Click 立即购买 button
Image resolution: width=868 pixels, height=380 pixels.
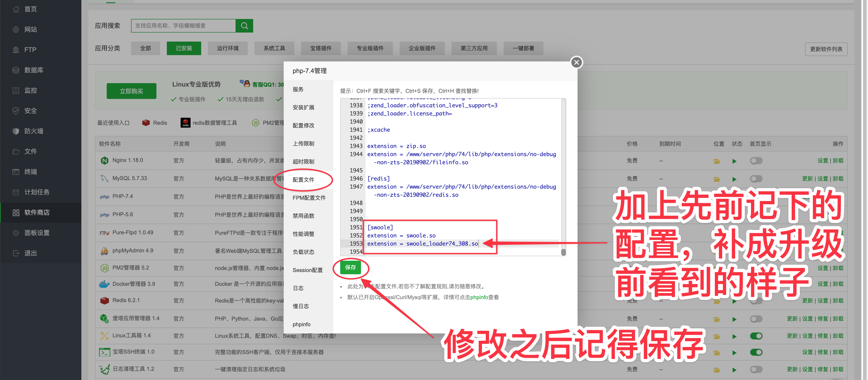[x=131, y=91]
